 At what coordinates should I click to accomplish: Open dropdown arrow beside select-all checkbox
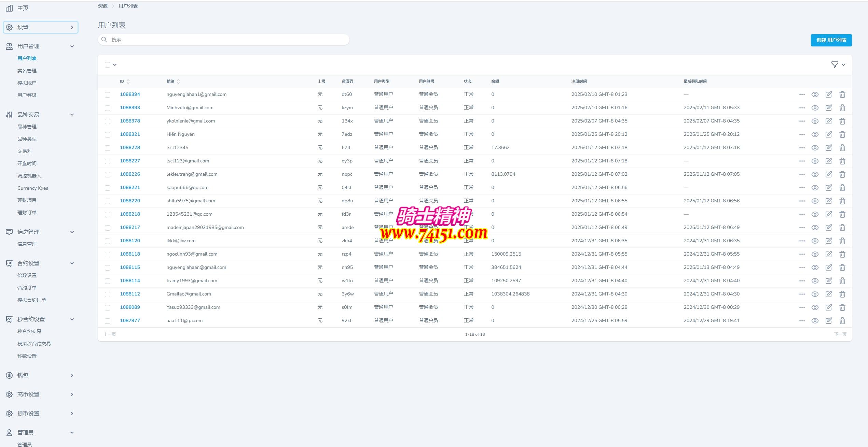(x=115, y=65)
